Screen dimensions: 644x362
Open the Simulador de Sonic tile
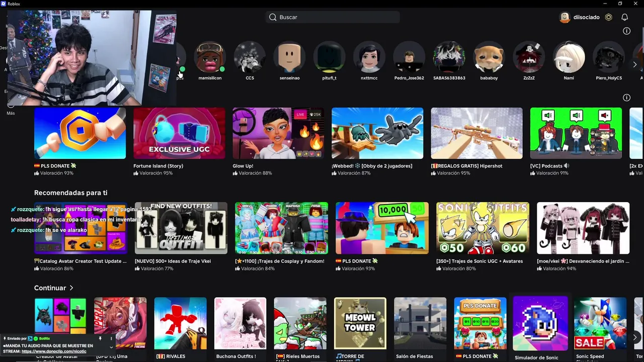pyautogui.click(x=540, y=323)
